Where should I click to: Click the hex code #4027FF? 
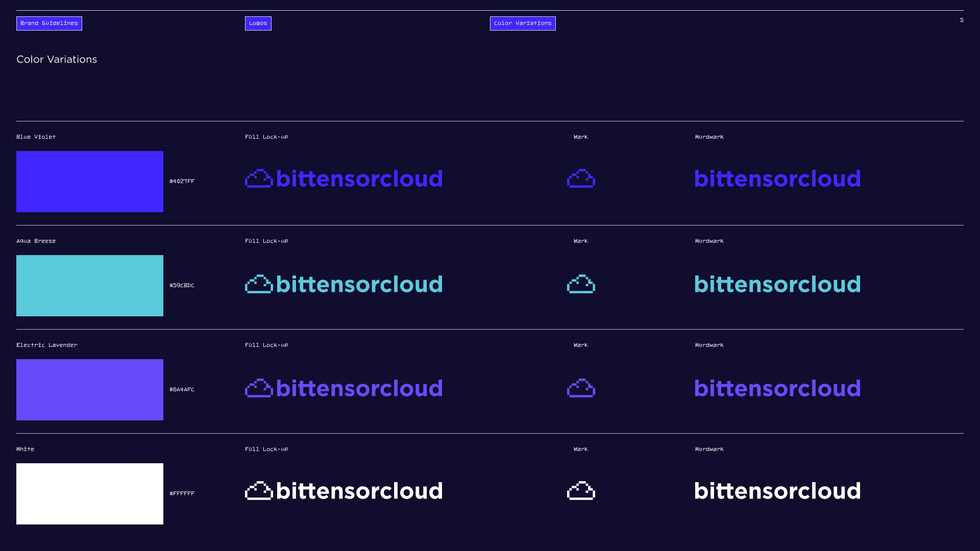click(182, 181)
